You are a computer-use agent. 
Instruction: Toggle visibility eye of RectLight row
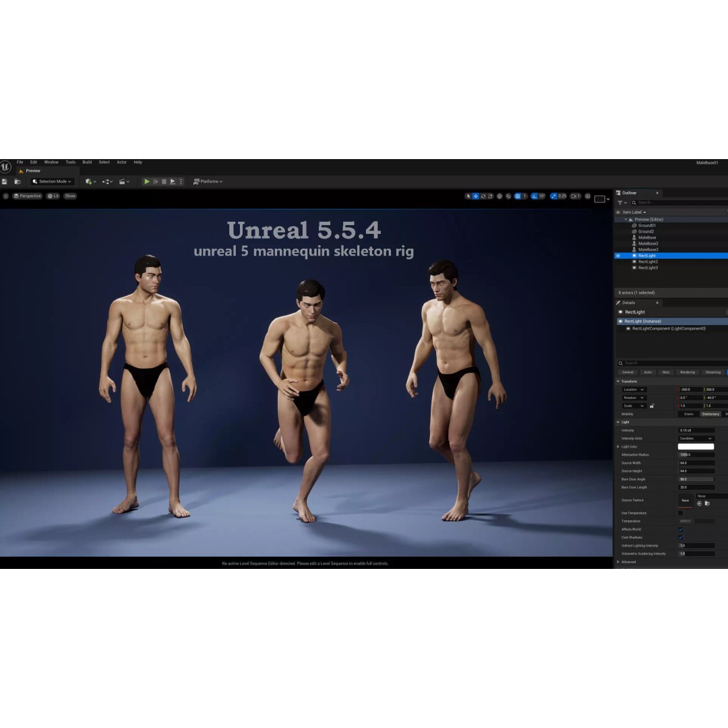[x=618, y=256]
